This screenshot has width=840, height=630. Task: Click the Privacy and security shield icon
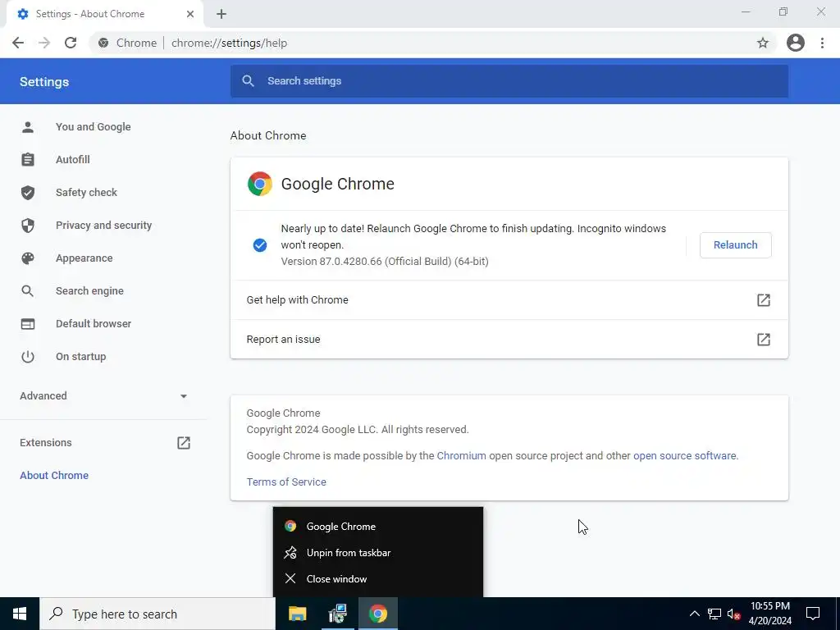pos(27,226)
